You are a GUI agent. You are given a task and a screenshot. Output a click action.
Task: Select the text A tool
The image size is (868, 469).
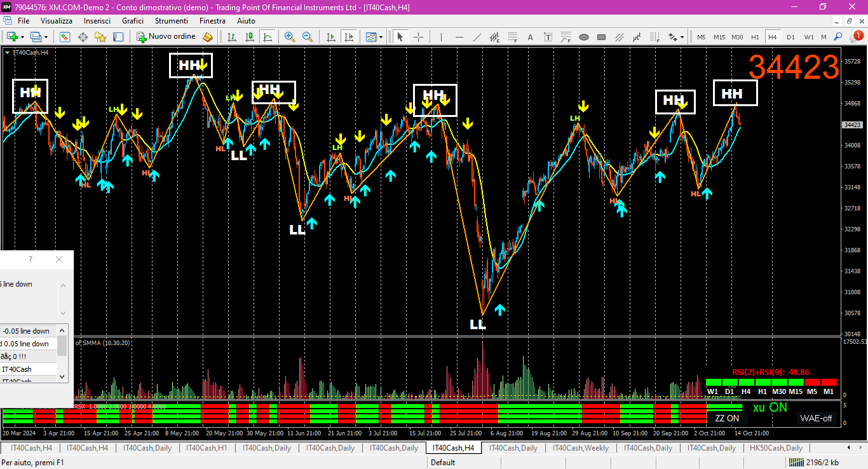coord(530,37)
